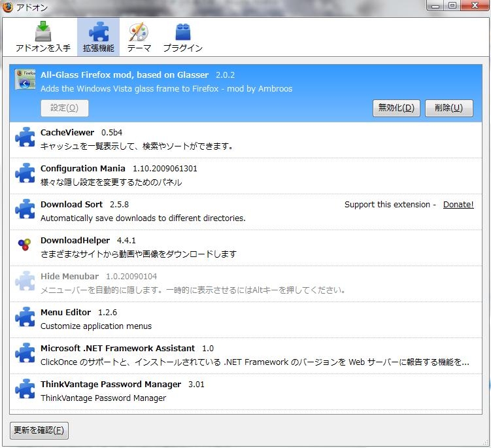Open the アドオンを入手 (Get Add-ons) section

pyautogui.click(x=43, y=37)
